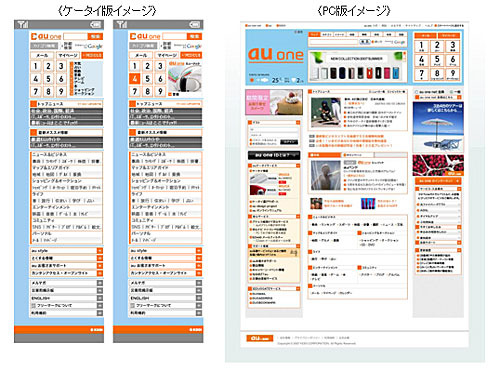Collapse the login panel via its orange corner icon
Screen dimensions: 500x371
tap(298, 122)
